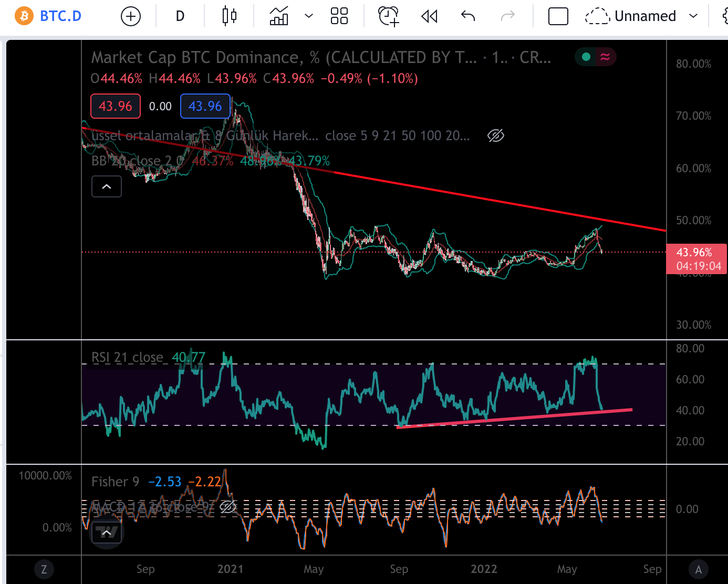The image size is (728, 584).
Task: Click the red 43.96 price box
Action: point(116,106)
